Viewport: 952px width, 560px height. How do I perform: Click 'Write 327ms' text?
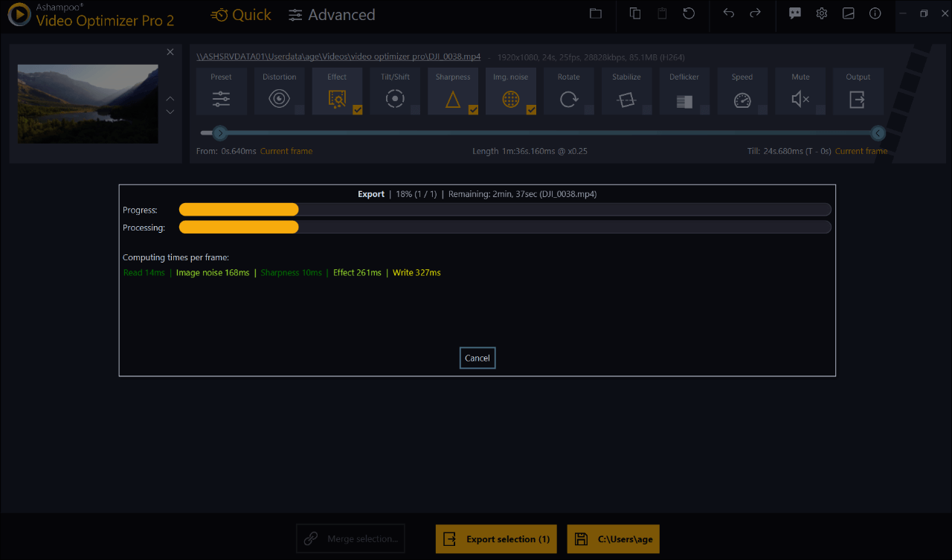[416, 273]
